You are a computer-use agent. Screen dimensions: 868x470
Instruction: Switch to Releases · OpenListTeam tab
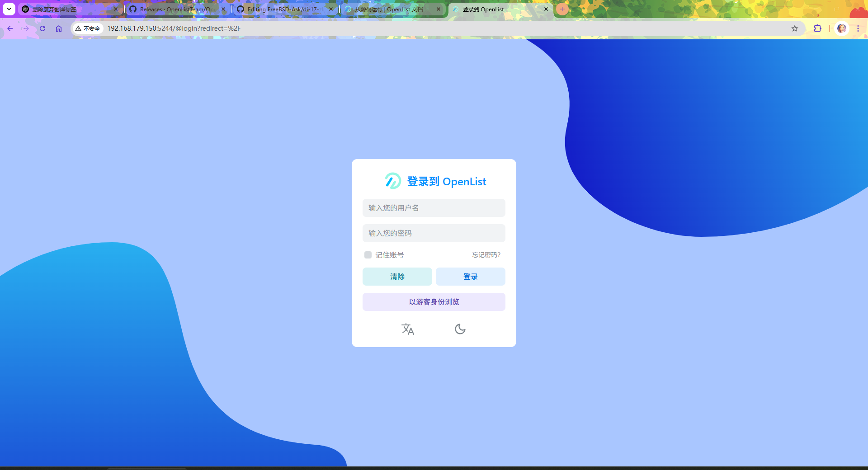tap(178, 9)
